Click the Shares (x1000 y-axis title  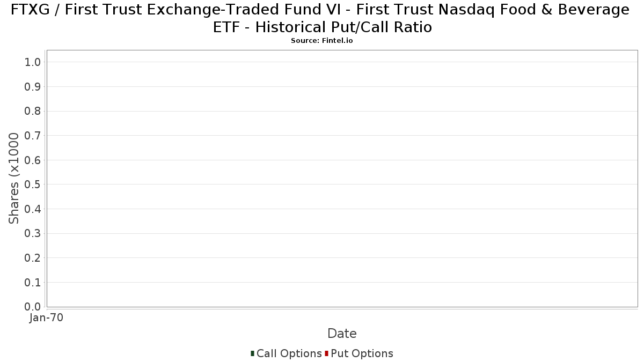point(14,179)
